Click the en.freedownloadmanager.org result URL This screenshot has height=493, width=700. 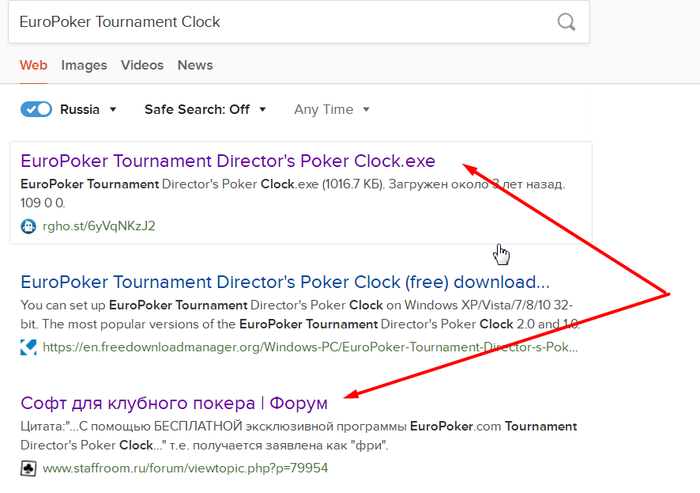click(310, 348)
